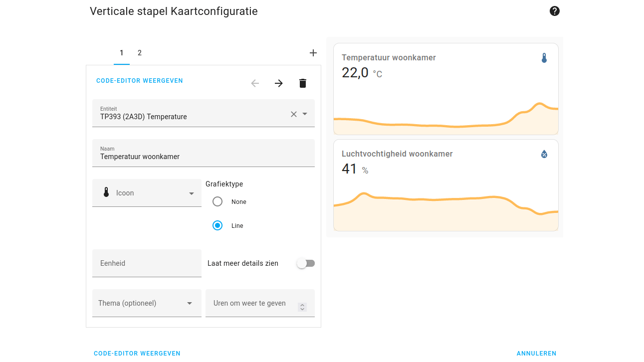Select the None graph type
Image resolution: width=644 pixels, height=362 pixels.
coord(217,202)
